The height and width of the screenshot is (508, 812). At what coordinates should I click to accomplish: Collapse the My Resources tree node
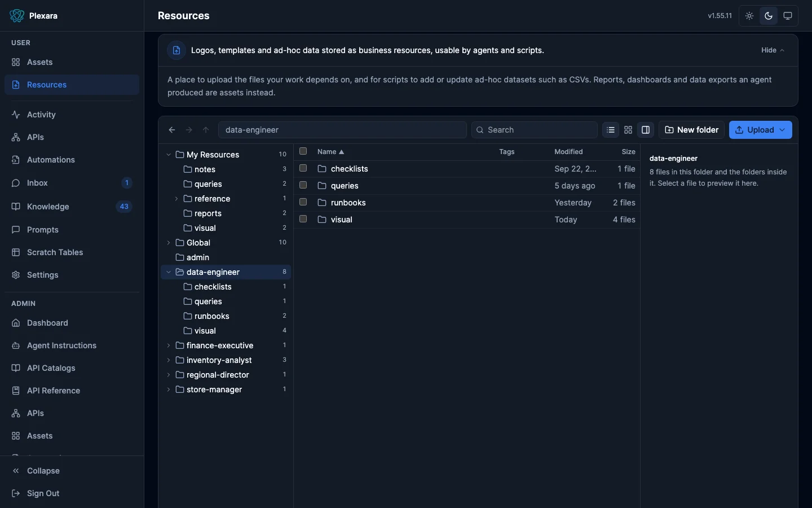tap(169, 155)
